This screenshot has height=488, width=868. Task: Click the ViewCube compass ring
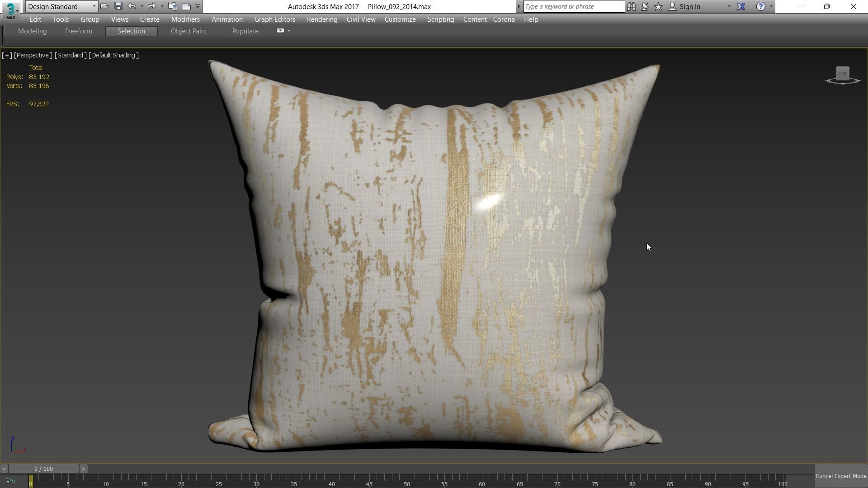pos(843,82)
